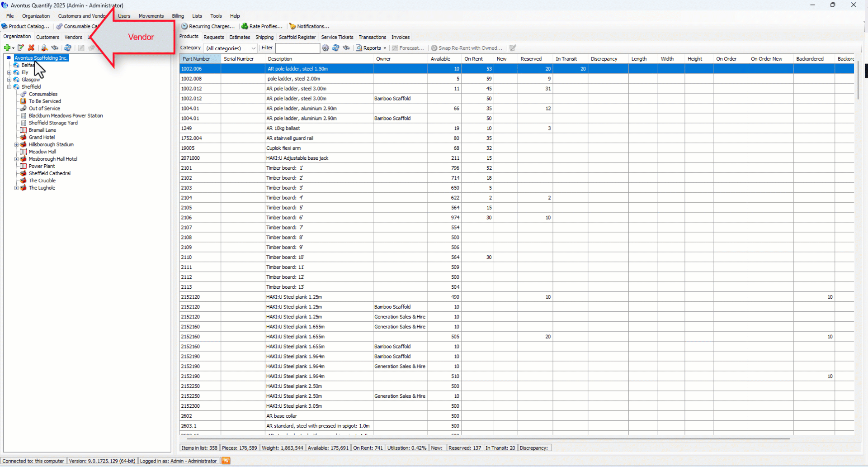Viewport: 868px width, 467px height.
Task: Expand the Ely branch node
Action: pyautogui.click(x=9, y=72)
